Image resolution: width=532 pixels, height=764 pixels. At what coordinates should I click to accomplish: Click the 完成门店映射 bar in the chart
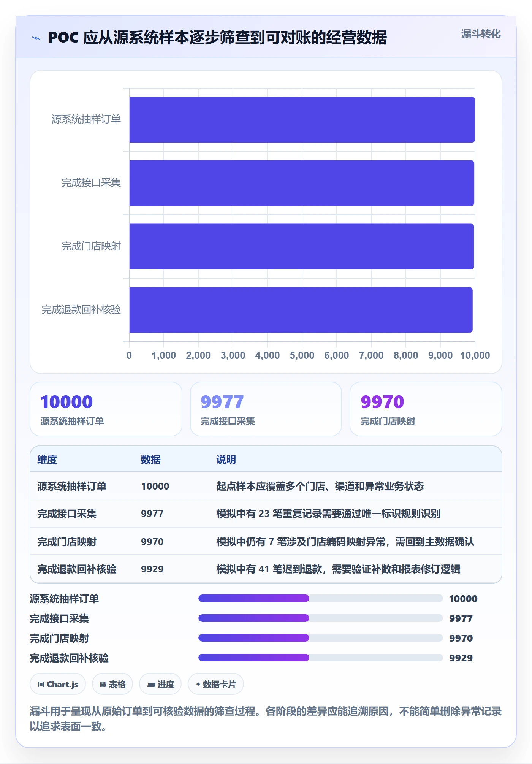pyautogui.click(x=302, y=247)
